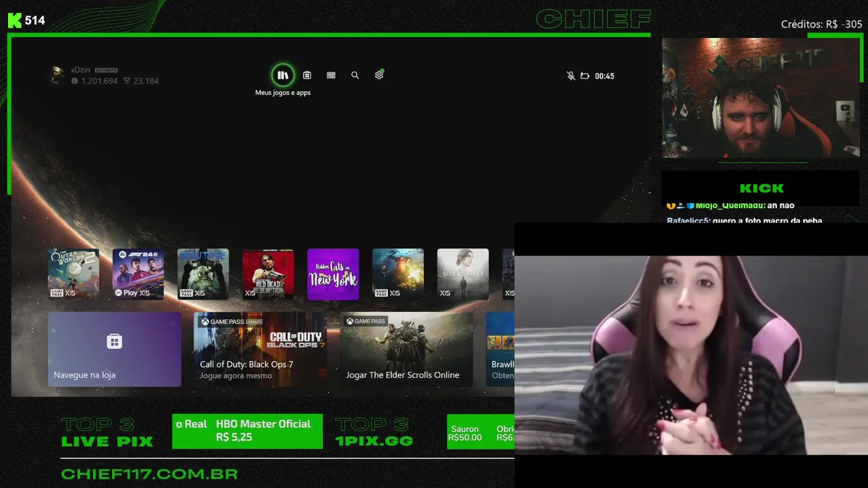868x488 pixels.
Task: Click the search magnifier icon
Action: tap(355, 75)
